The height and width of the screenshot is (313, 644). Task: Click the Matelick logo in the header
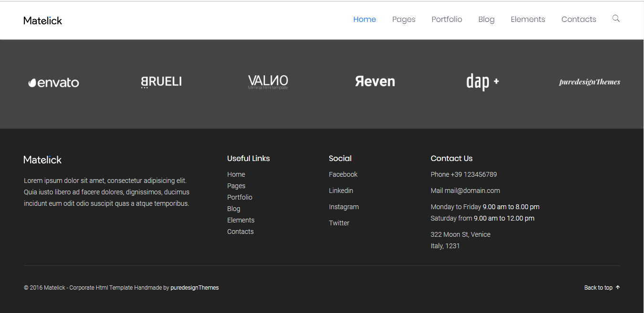pyautogui.click(x=43, y=20)
